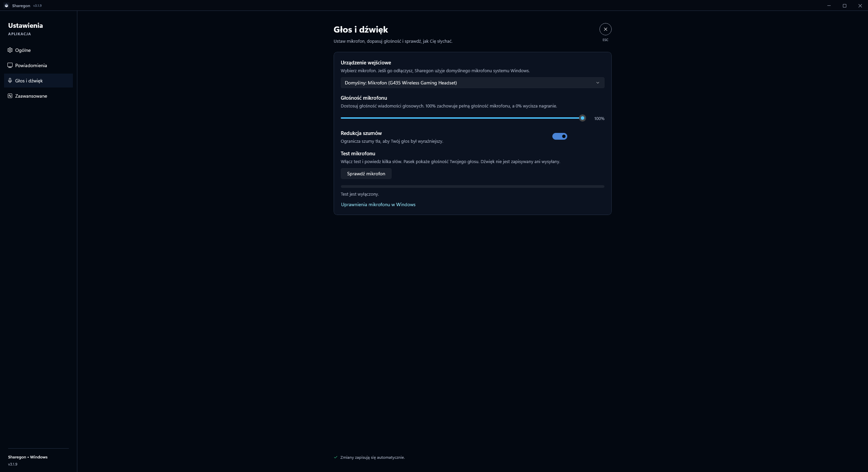Image resolution: width=868 pixels, height=472 pixels.
Task: Click the Ogólne gear icon
Action: (10, 50)
